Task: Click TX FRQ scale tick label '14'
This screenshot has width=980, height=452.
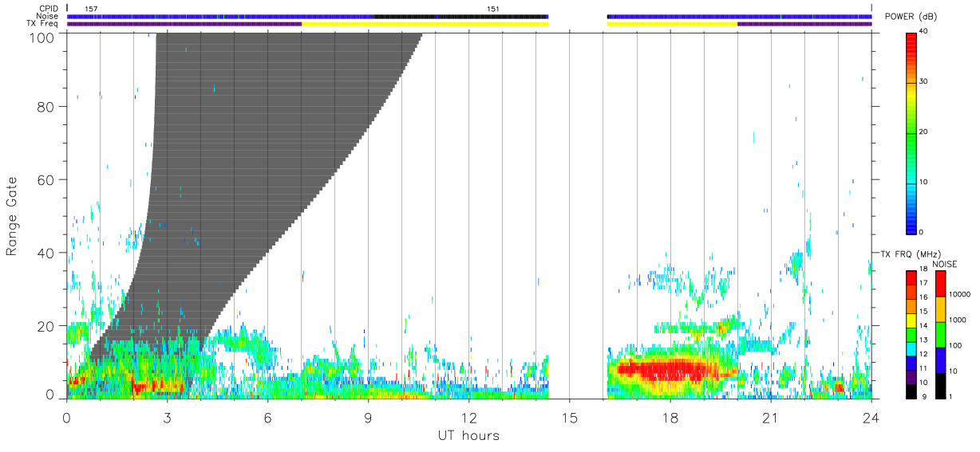Action: pyautogui.click(x=923, y=326)
